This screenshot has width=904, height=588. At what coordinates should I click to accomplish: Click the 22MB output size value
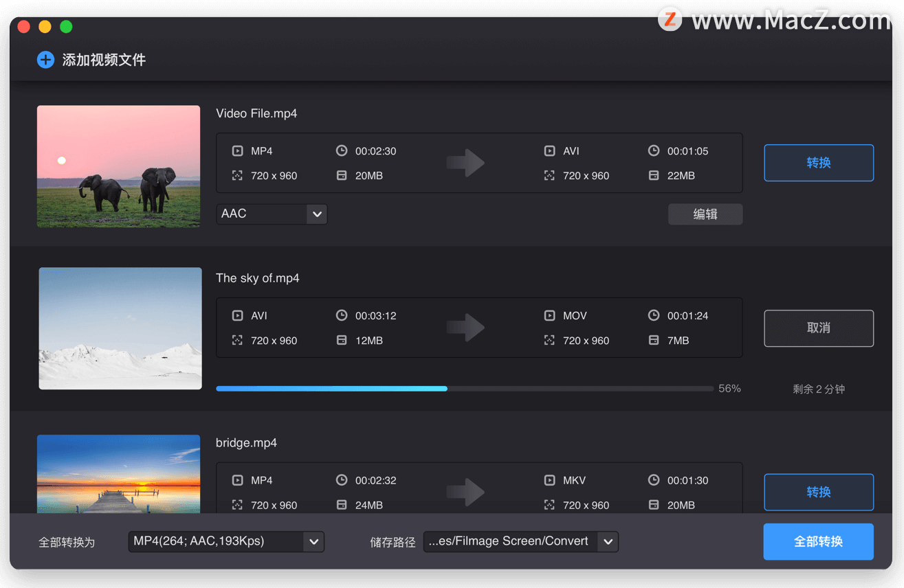pyautogui.click(x=681, y=176)
